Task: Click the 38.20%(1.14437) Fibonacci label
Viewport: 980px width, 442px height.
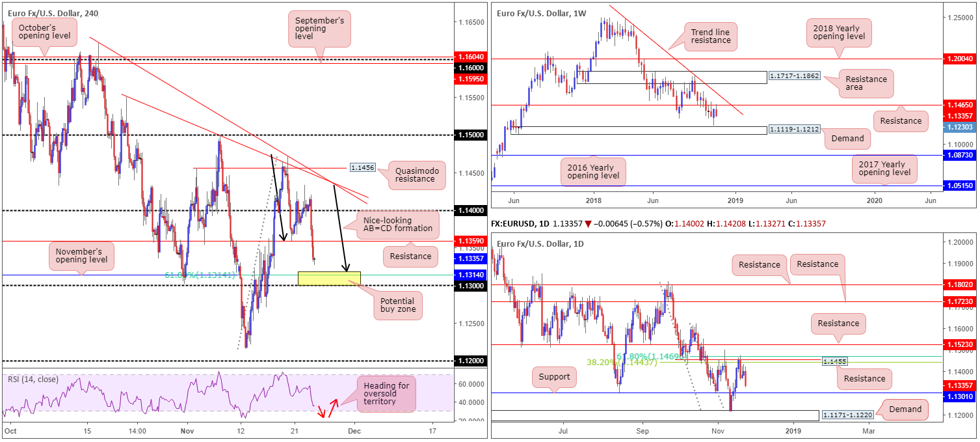Action: point(622,362)
